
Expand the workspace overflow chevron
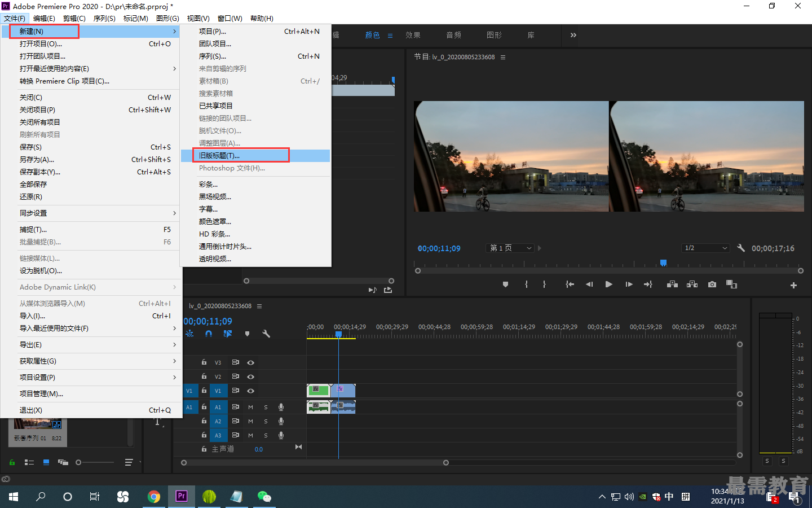[x=573, y=35]
